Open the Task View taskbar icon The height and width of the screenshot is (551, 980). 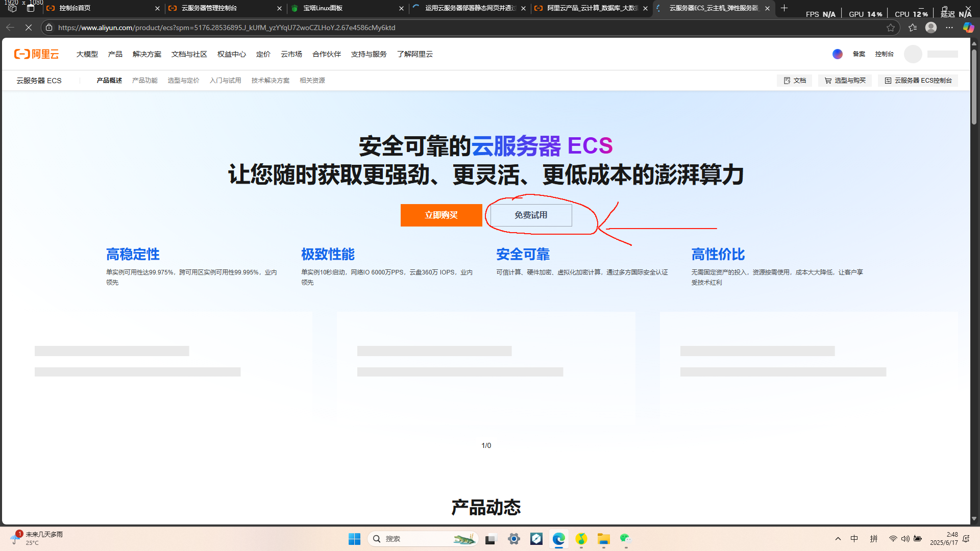tap(491, 539)
